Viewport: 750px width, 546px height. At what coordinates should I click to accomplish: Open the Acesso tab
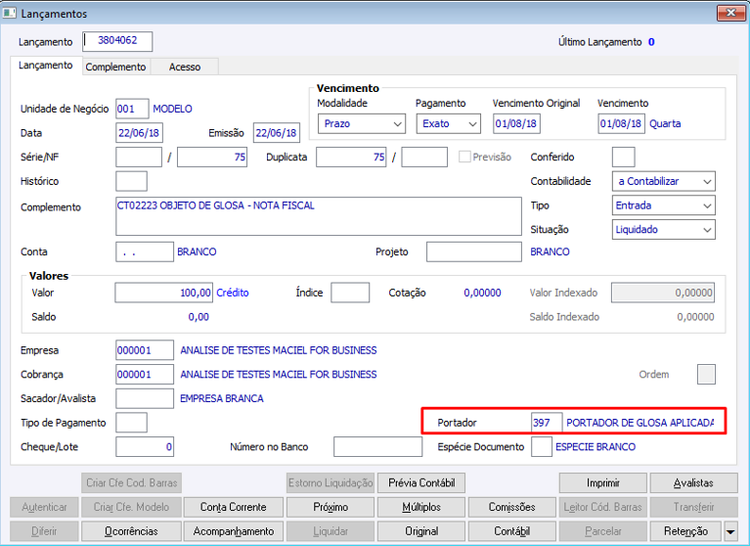(185, 67)
